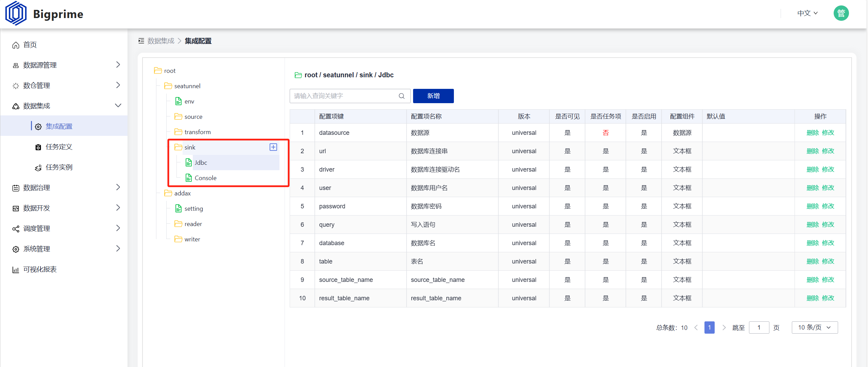Click the Bigprime logo icon
This screenshot has width=868, height=367.
tap(16, 14)
